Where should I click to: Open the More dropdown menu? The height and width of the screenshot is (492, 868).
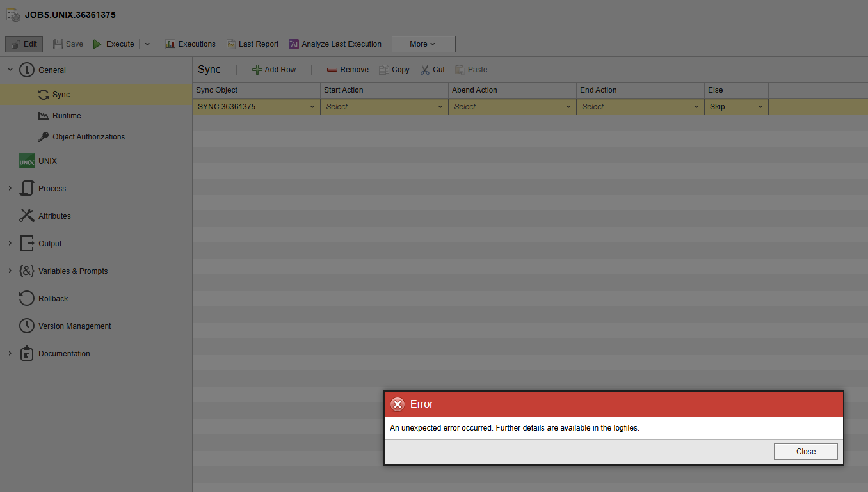point(423,44)
